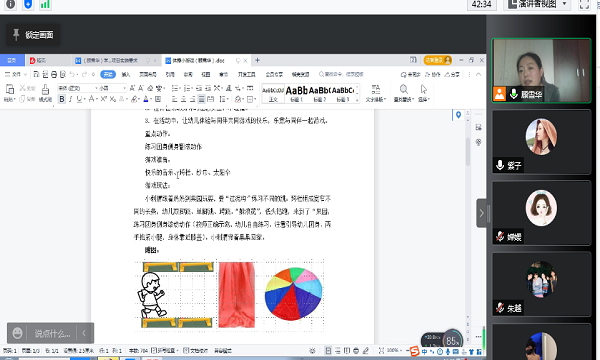Viewport: 600px width, 360px height.
Task: Click the clear formatting eraser icon
Action: click(150, 88)
